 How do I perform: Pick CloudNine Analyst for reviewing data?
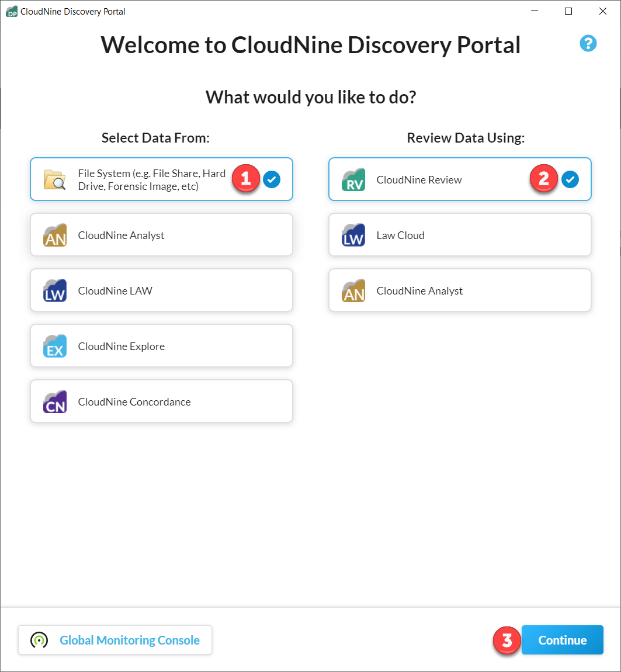(460, 290)
